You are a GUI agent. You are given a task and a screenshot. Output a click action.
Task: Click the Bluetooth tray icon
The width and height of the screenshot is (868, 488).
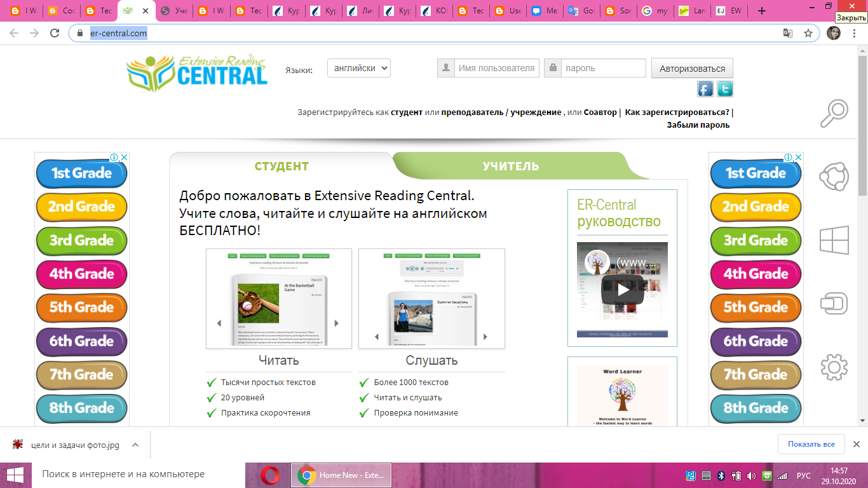click(721, 475)
